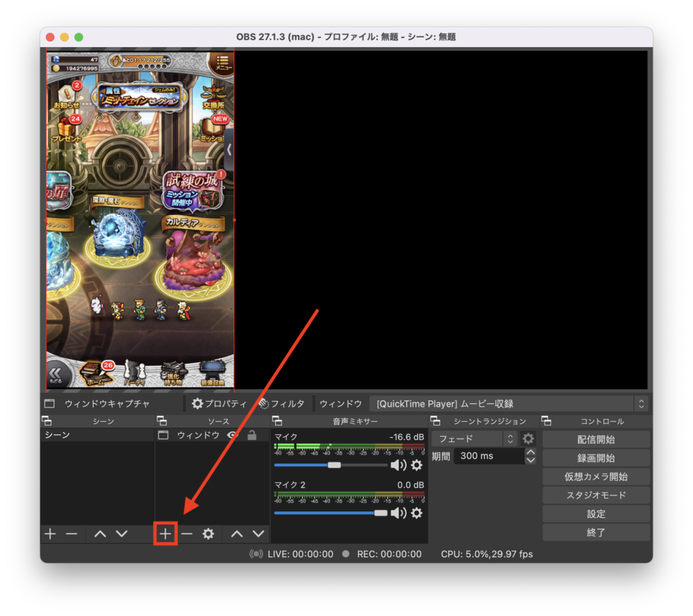
Task: Add a new source with the plus button
Action: 166,534
